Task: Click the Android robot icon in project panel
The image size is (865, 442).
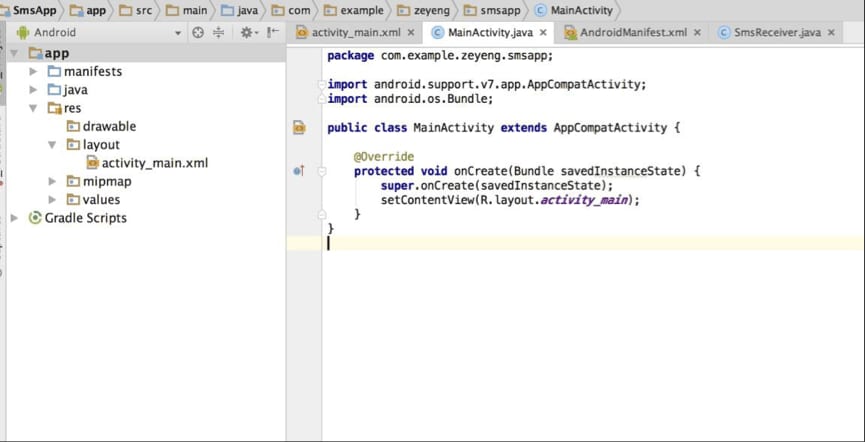Action: coord(23,33)
